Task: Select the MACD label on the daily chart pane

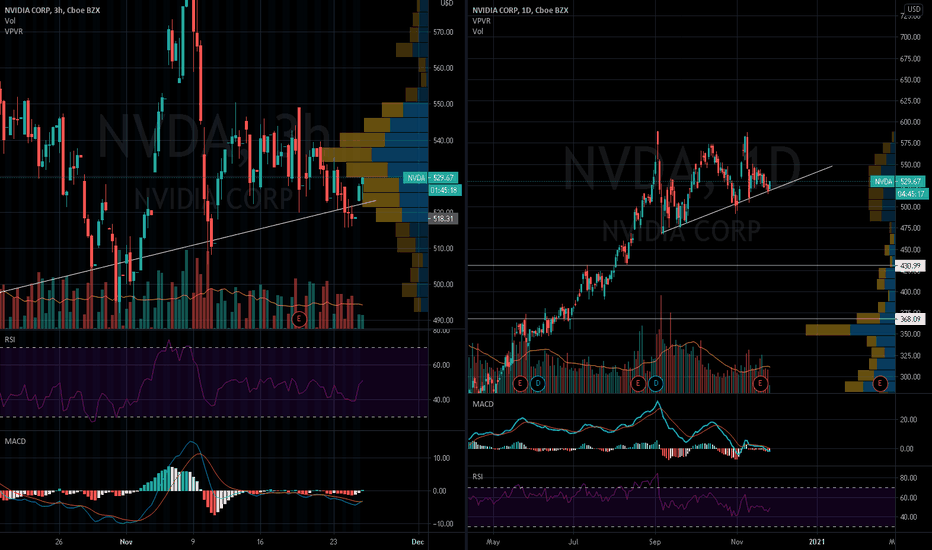Action: [483, 404]
